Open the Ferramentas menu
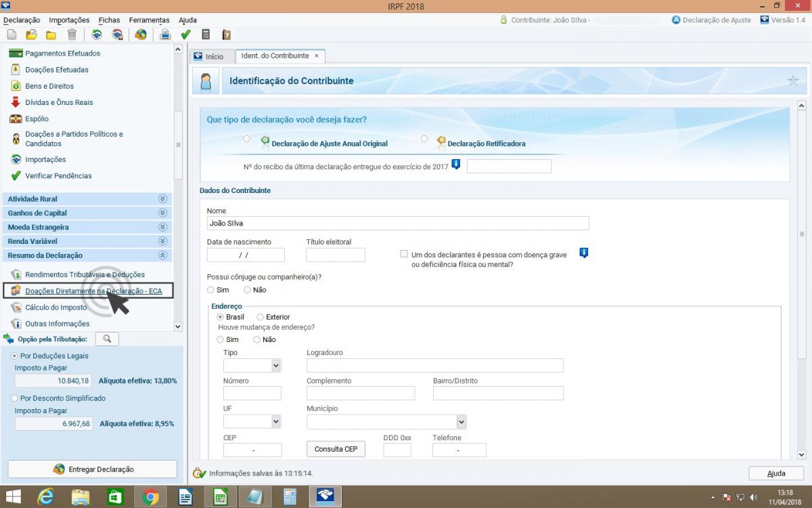The image size is (812, 508). tap(149, 20)
